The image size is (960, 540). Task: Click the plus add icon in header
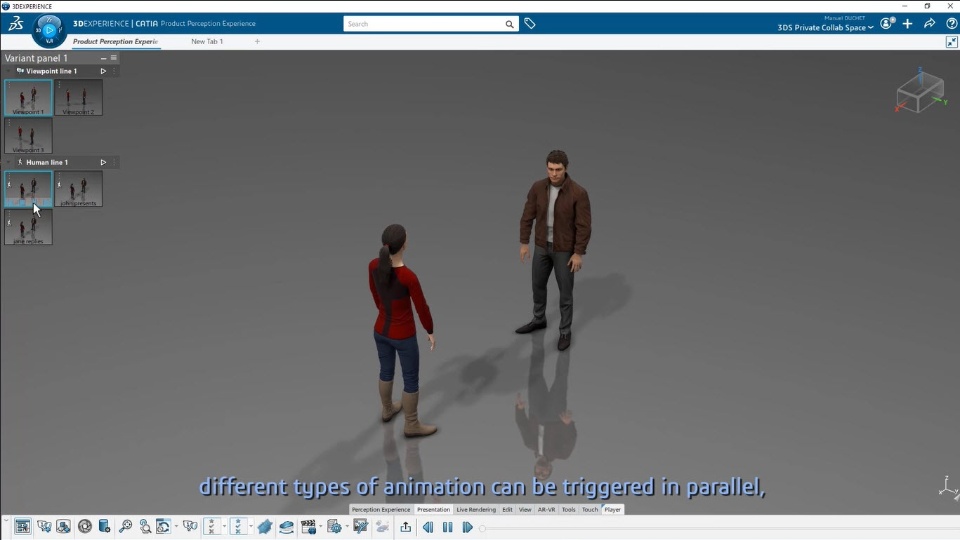[907, 24]
